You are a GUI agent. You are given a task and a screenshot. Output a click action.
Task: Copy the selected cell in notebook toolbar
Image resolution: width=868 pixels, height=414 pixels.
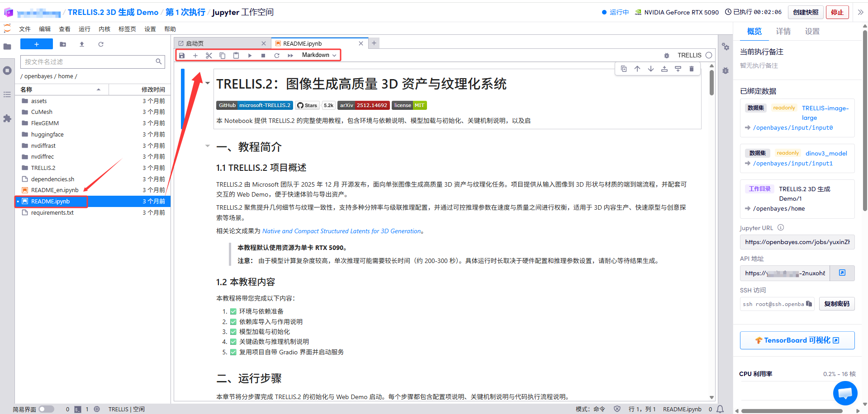point(223,55)
